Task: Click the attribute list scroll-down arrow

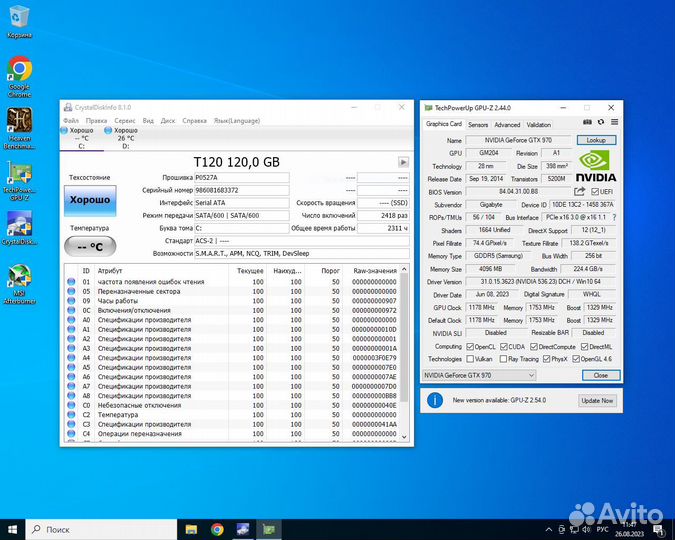Action: click(x=404, y=436)
